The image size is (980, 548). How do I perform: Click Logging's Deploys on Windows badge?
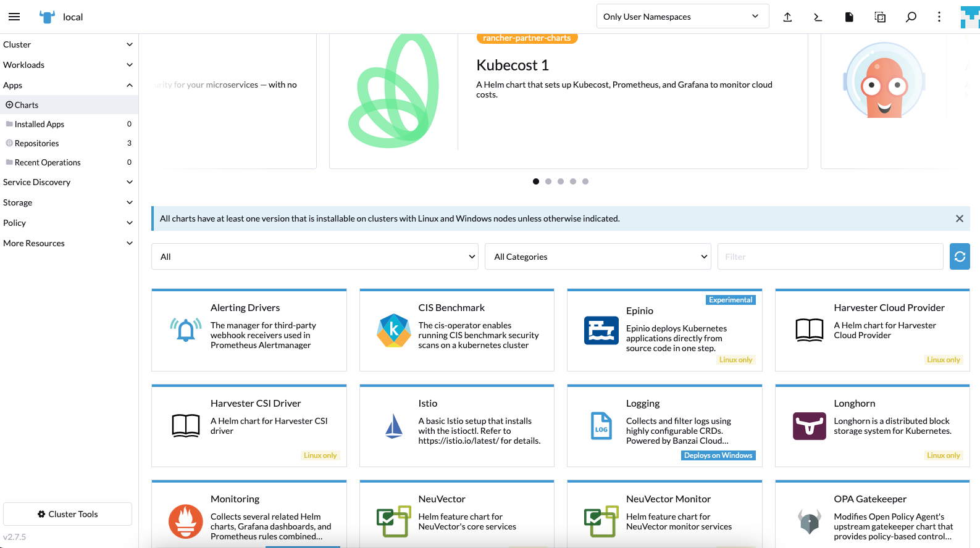click(718, 455)
